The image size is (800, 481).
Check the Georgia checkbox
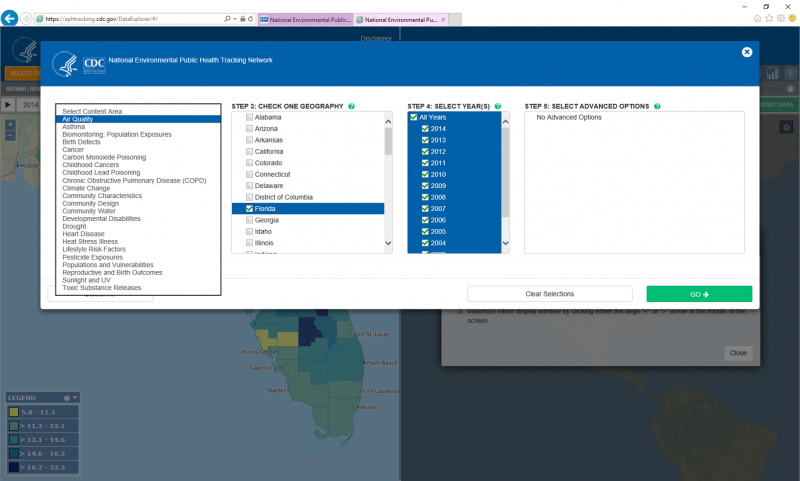point(249,220)
